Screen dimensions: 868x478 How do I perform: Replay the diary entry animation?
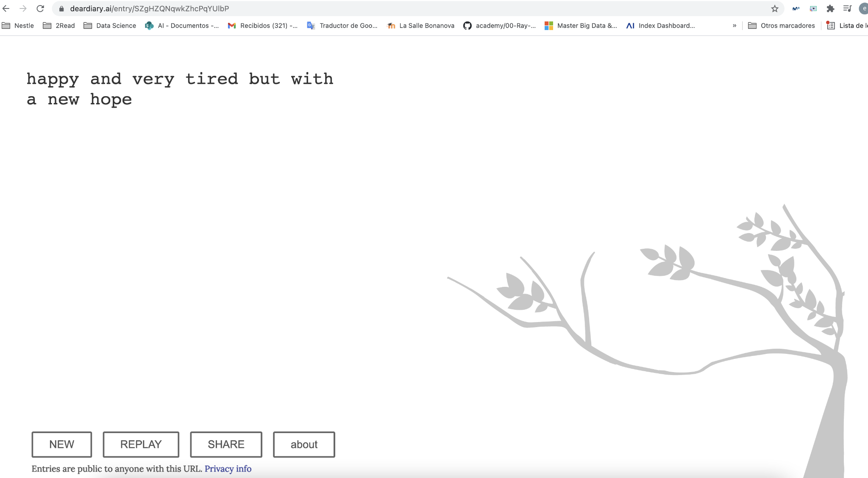click(141, 444)
